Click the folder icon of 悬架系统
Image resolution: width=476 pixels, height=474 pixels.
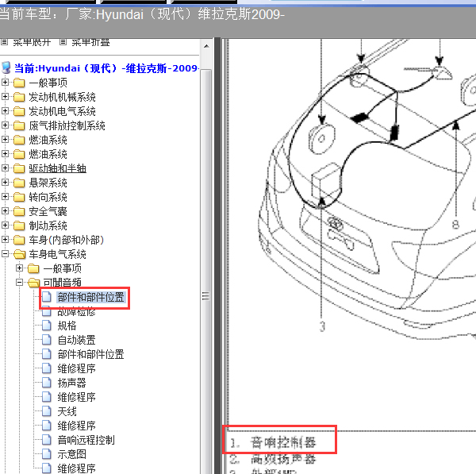19,183
